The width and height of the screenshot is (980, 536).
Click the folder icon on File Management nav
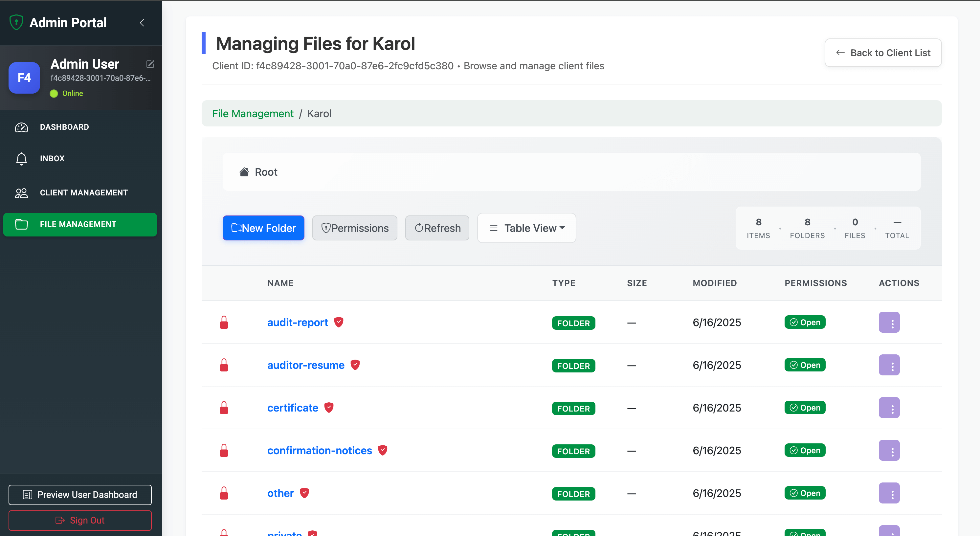click(21, 224)
